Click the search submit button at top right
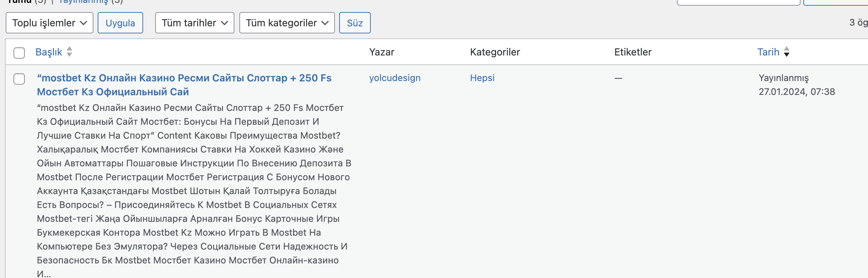This screenshot has height=278, width=868. coord(836,2)
